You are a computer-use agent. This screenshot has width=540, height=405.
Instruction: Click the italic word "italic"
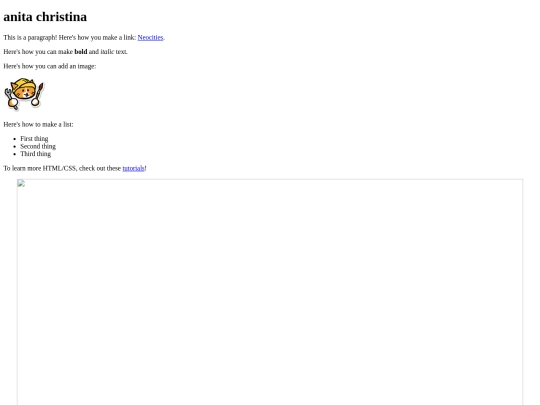107,52
